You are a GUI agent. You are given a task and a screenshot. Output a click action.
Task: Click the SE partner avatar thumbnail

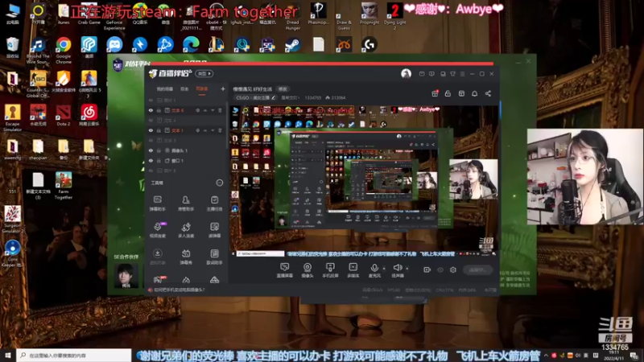[126, 275]
